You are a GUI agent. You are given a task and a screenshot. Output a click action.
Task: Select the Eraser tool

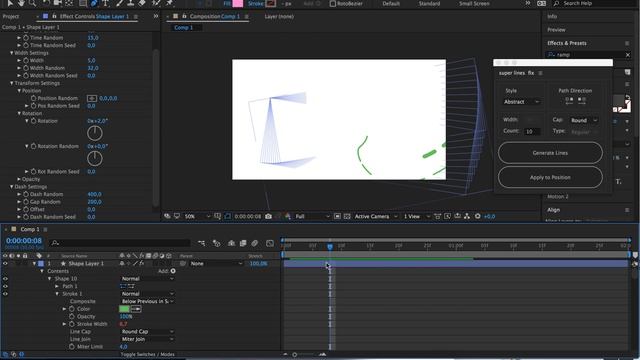142,3
